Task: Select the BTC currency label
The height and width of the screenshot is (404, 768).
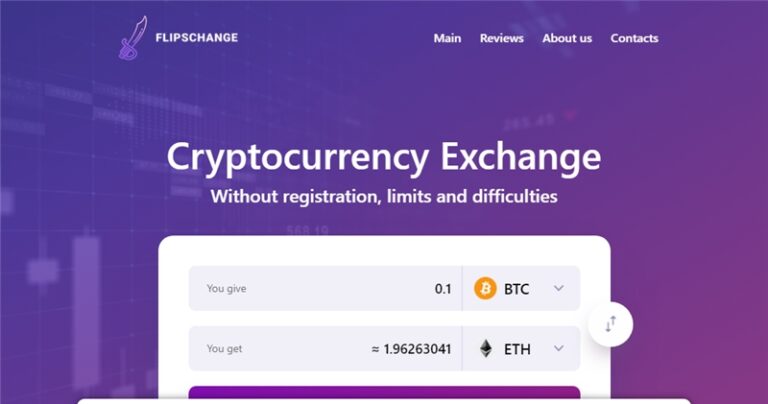Action: point(517,289)
